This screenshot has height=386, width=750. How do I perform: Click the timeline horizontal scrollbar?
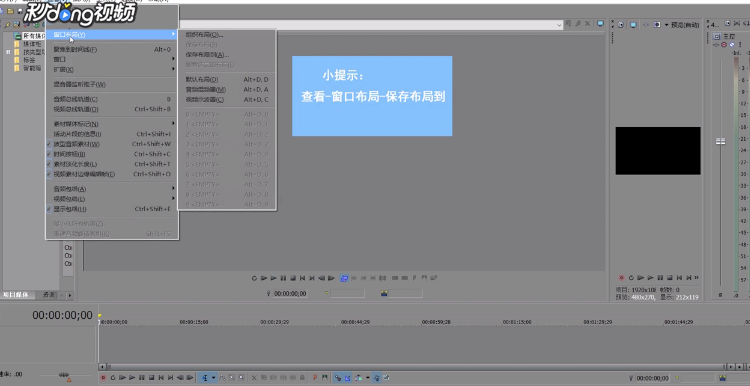pos(416,366)
